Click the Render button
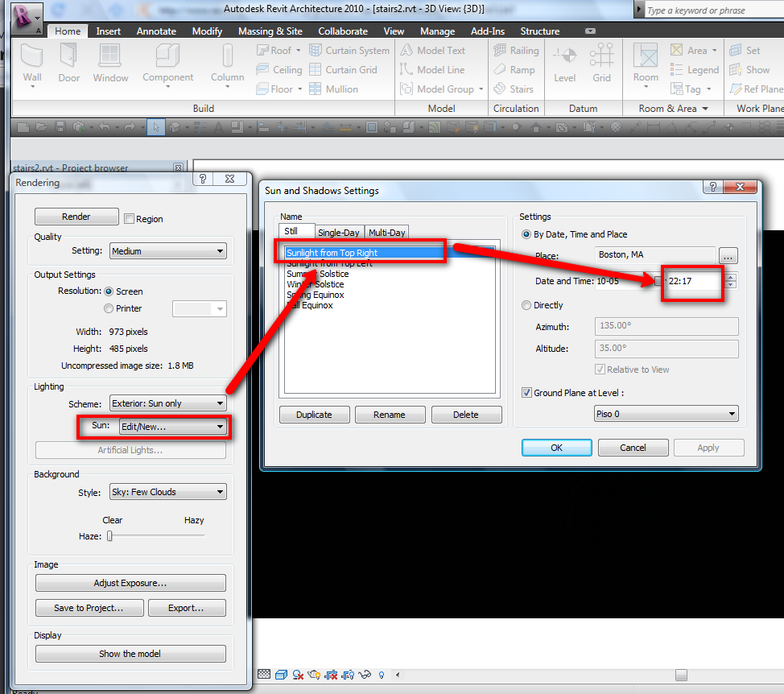Viewport: 784px width, 694px height. pyautogui.click(x=76, y=217)
